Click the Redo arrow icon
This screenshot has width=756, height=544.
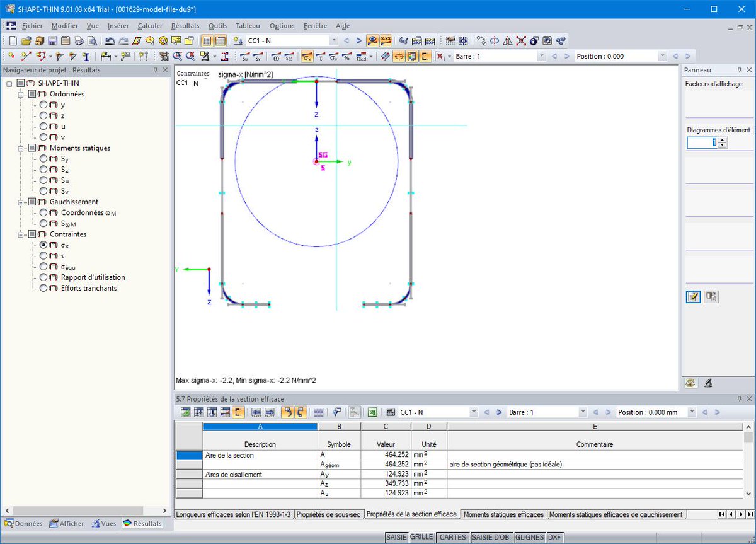pyautogui.click(x=123, y=40)
